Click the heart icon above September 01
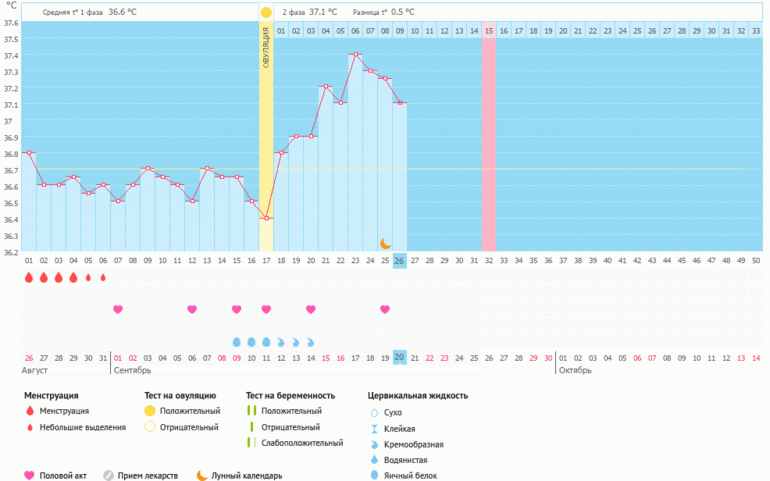770x481 pixels. (118, 310)
